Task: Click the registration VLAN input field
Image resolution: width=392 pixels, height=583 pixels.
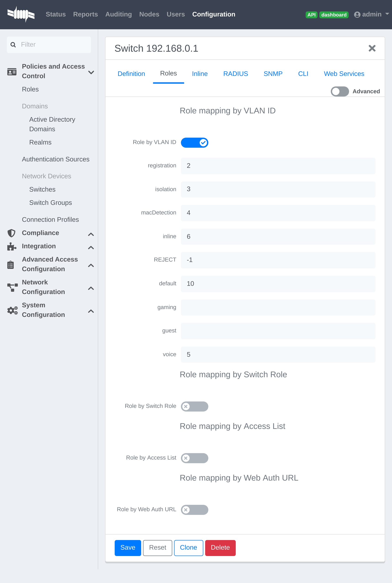Action: pos(278,166)
